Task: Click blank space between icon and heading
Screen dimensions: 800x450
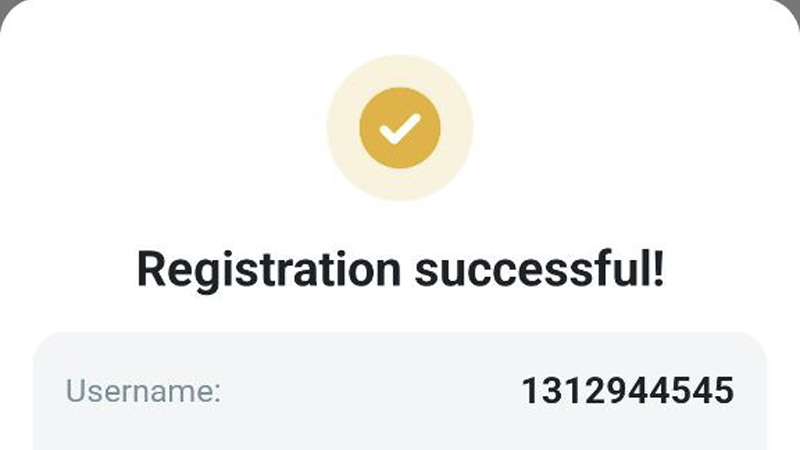Action: 400,222
